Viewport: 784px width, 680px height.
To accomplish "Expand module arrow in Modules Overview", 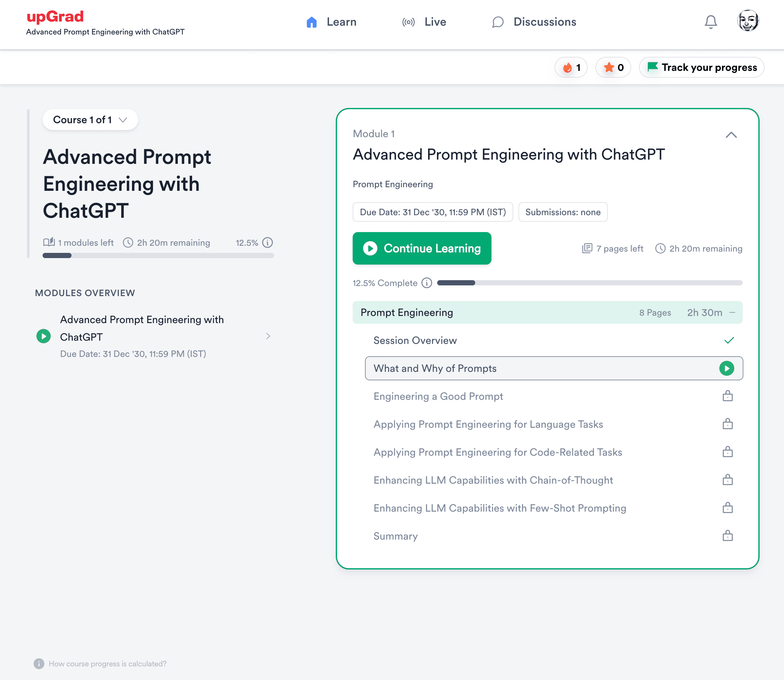I will pos(268,336).
